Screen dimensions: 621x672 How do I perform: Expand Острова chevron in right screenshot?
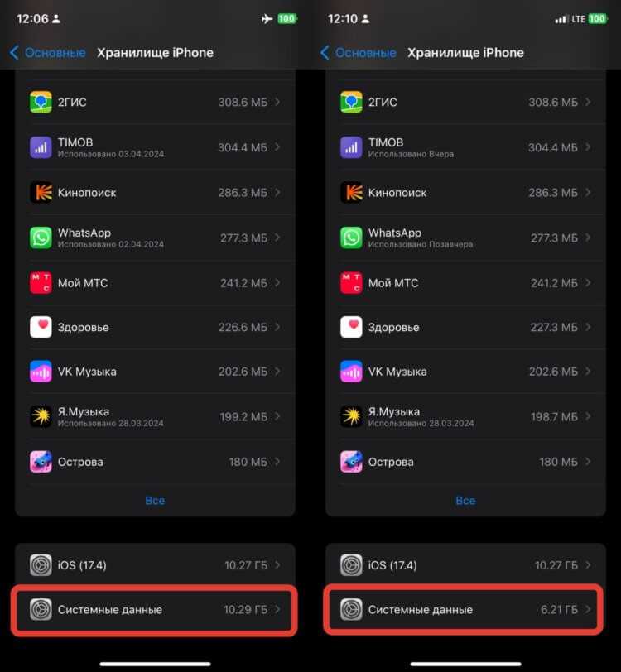tap(588, 462)
